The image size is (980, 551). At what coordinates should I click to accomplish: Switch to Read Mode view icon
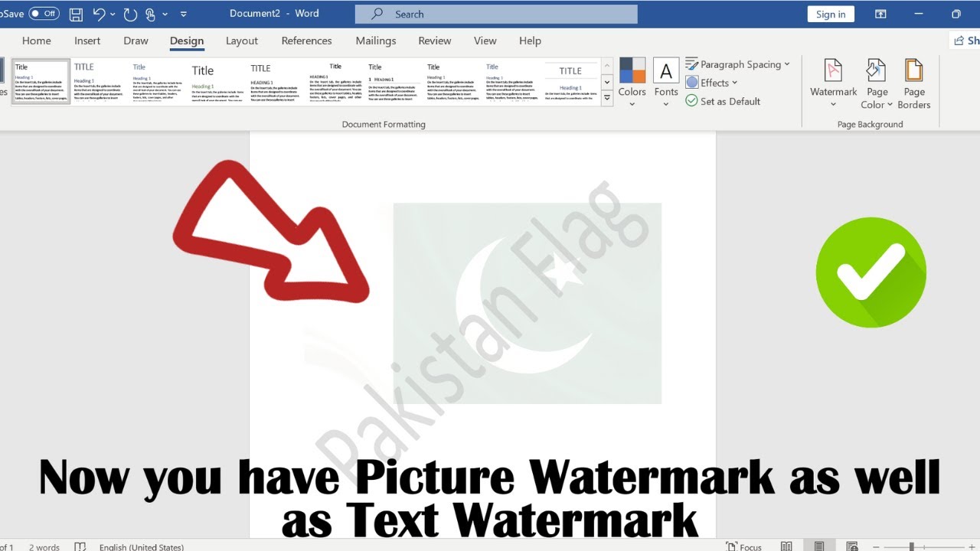(786, 546)
